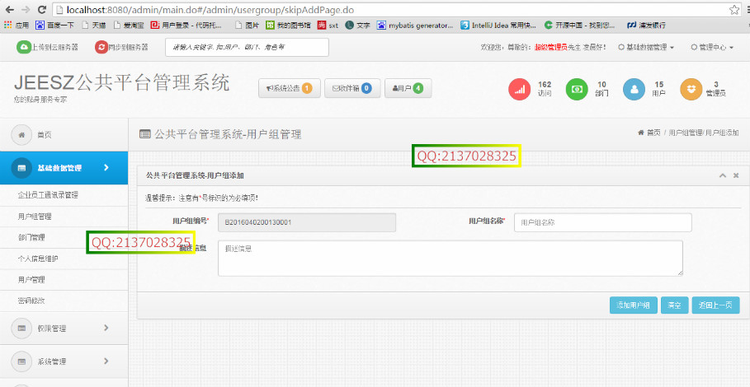Open the 文字 bookmark

[357, 25]
